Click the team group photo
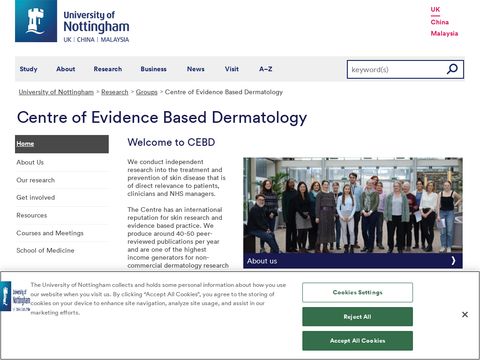The height and width of the screenshot is (360, 480). 353,205
